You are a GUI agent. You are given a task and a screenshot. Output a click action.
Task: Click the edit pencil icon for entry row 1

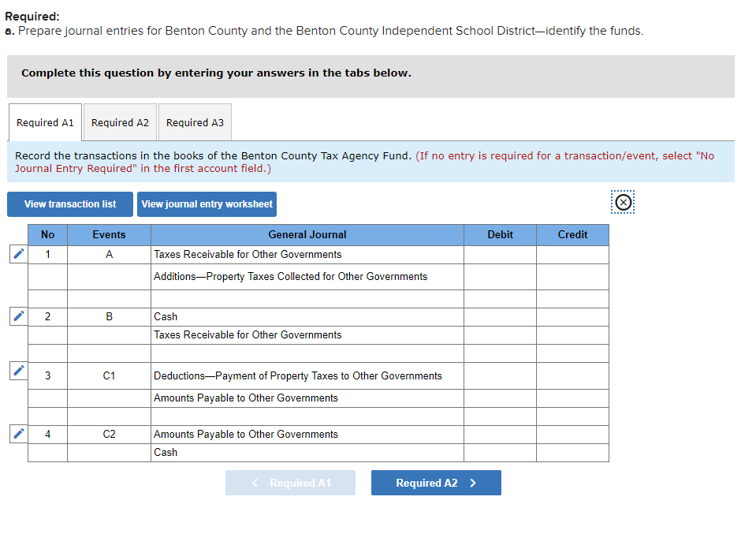pyautogui.click(x=17, y=255)
